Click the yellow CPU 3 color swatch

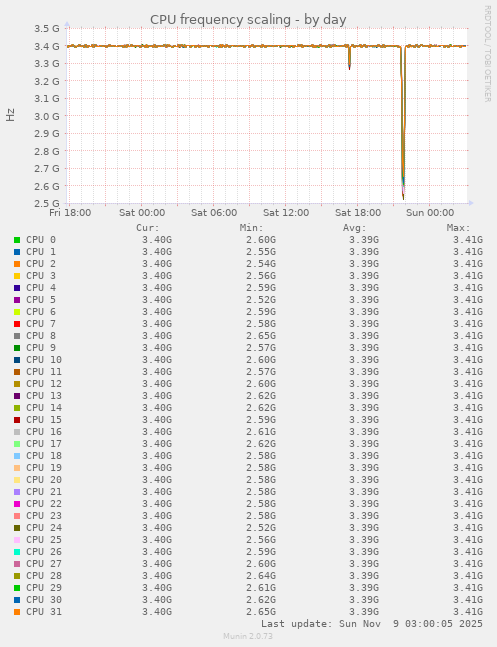[17, 276]
